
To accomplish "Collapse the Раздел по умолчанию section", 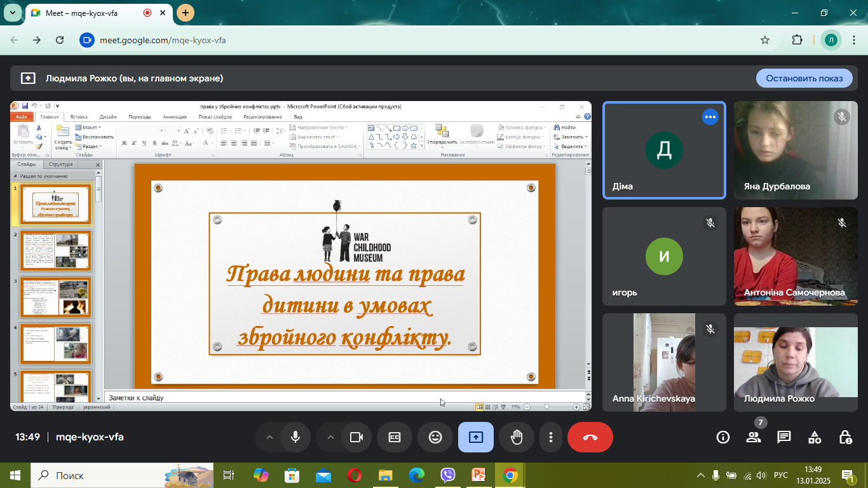I will coord(15,177).
